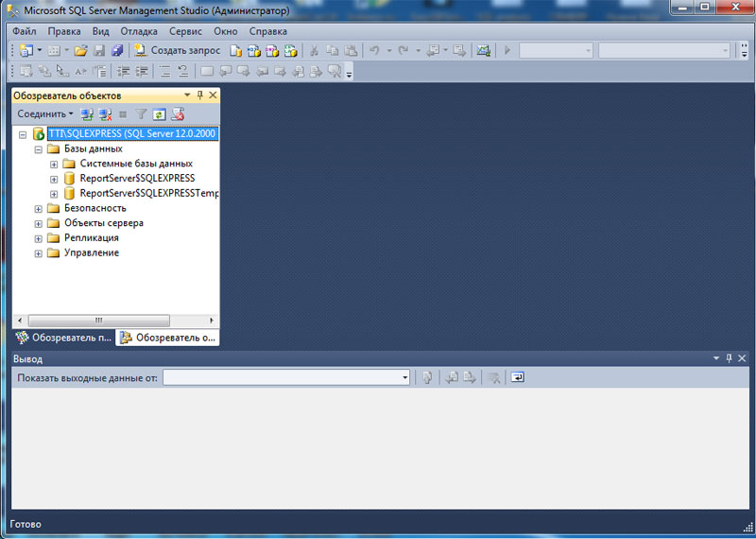Image resolution: width=756 pixels, height=539 pixels.
Task: Toggle word wrap icon in Вывод toolbar
Action: pos(517,377)
